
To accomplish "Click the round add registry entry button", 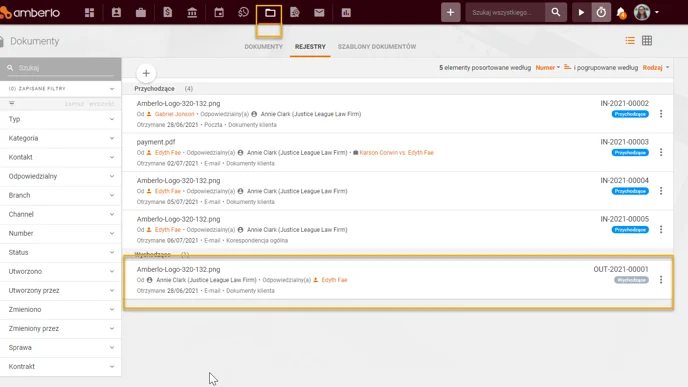I will [146, 73].
